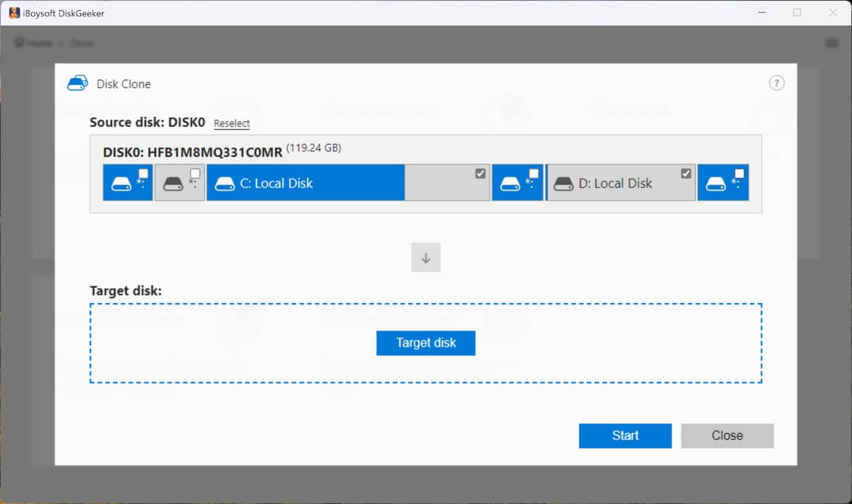Close the Disk Clone dialog
The image size is (852, 504).
[x=727, y=435]
